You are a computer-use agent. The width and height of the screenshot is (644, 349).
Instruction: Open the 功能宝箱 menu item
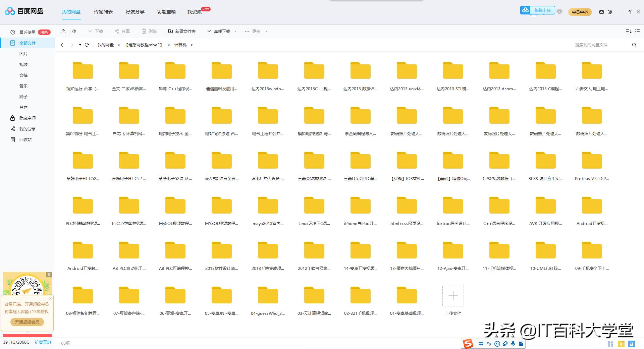[166, 12]
